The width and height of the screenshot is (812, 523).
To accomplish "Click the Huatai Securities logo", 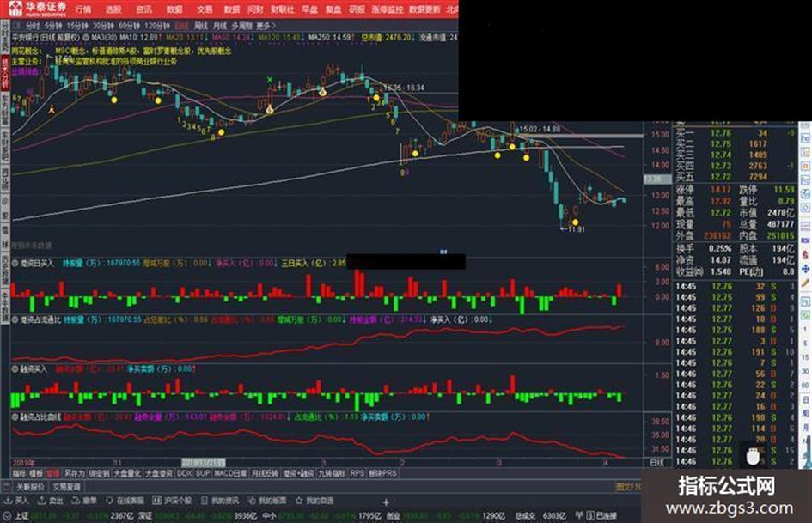I will (38, 9).
